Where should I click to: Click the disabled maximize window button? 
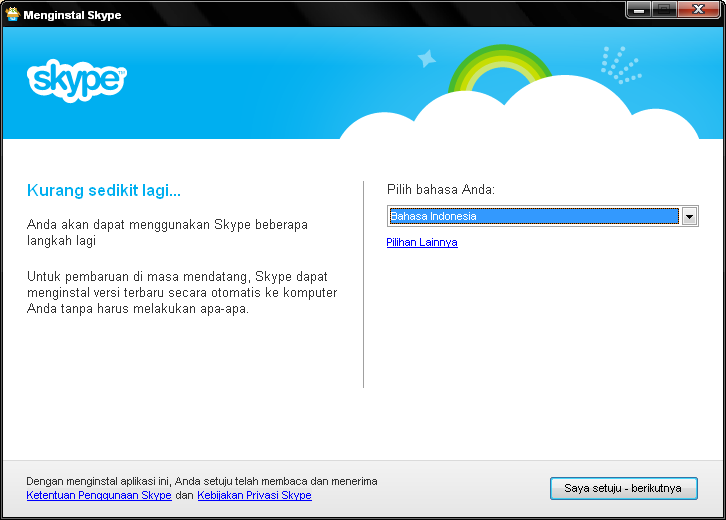[x=664, y=10]
